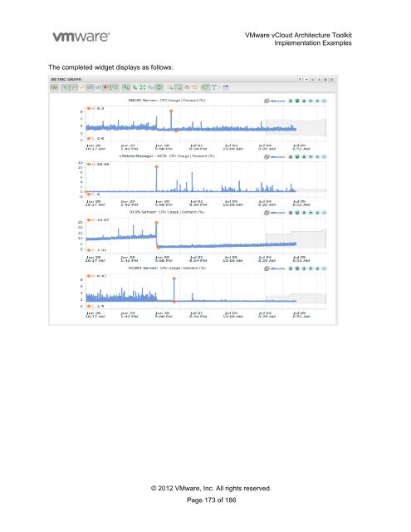Click the 'METRIC GRAPH' widget title

click(66, 80)
